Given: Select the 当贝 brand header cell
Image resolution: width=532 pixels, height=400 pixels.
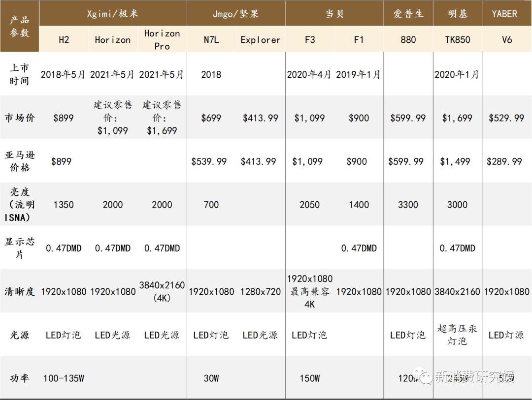Looking at the screenshot, I should (334, 14).
